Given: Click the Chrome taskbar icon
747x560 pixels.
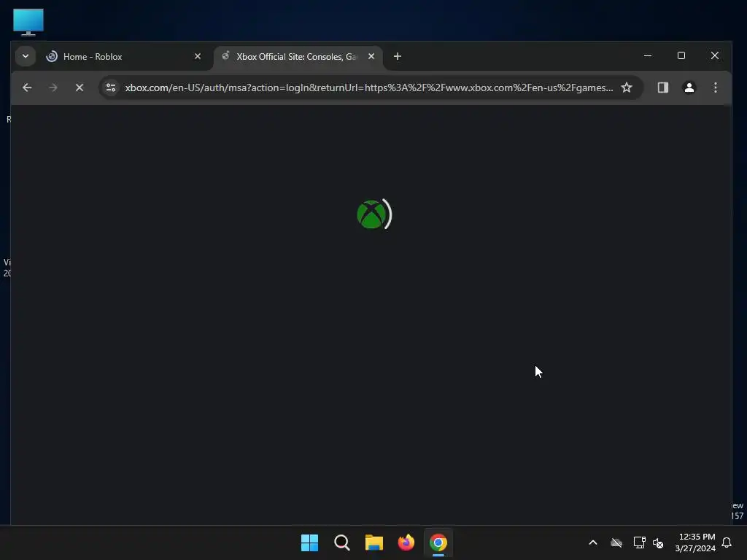Looking at the screenshot, I should tap(438, 542).
